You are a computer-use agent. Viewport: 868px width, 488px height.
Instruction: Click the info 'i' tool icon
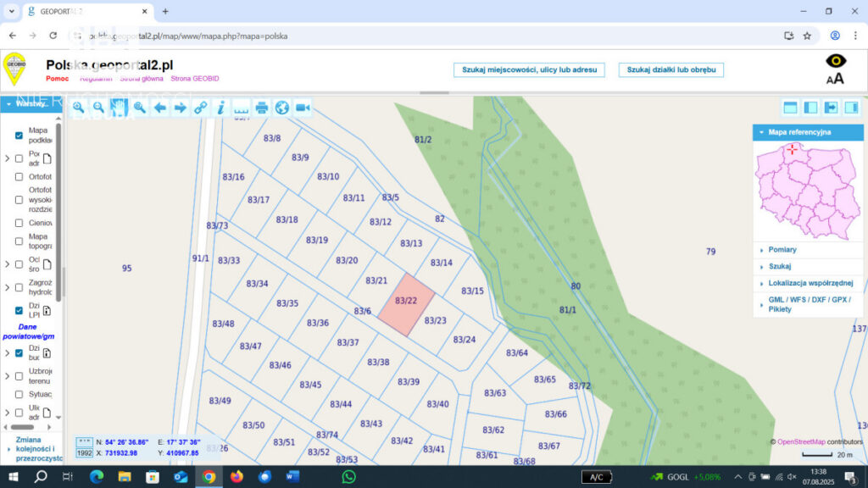(220, 108)
